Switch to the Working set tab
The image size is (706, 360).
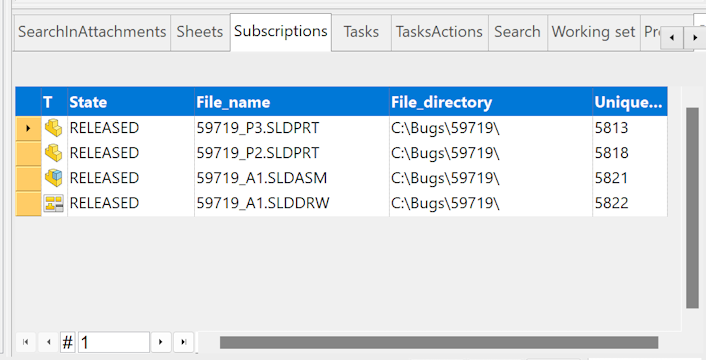pos(593,32)
